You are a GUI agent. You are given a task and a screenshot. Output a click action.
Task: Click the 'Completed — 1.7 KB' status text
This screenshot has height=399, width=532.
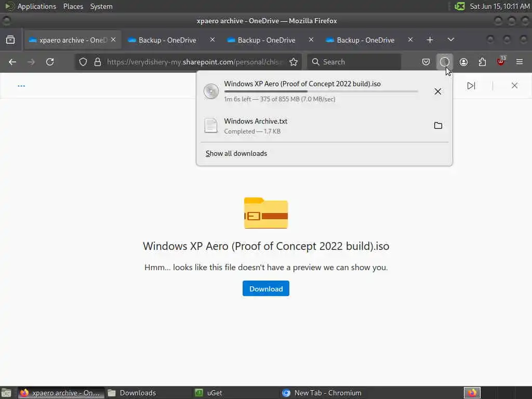tap(252, 131)
